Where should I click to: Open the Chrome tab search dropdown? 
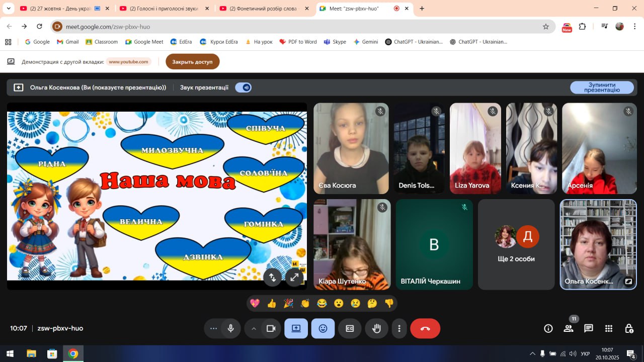tap(9, 9)
